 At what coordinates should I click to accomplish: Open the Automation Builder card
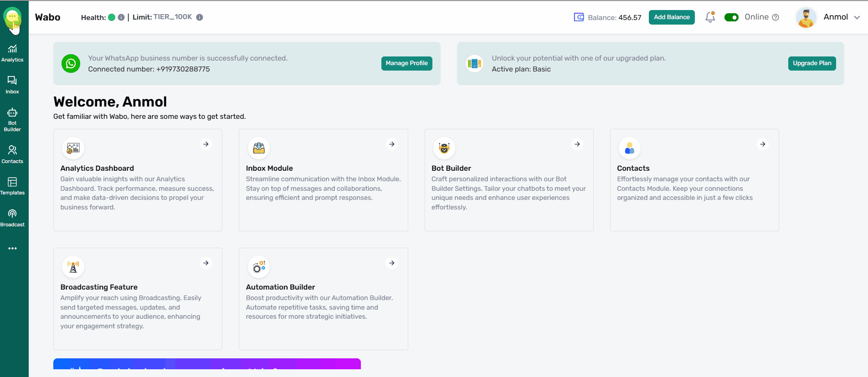click(323, 298)
